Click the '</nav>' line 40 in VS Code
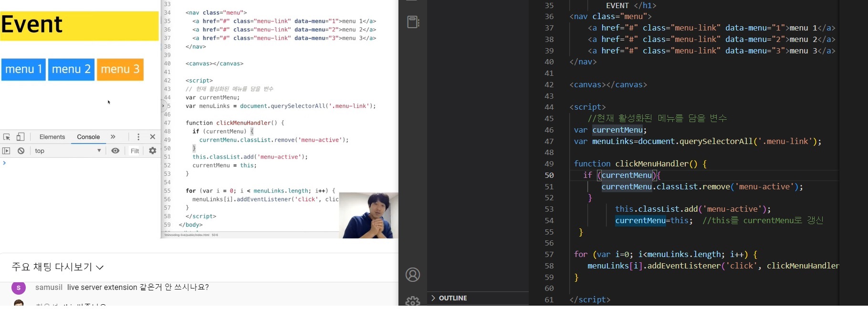868x309 pixels. (583, 62)
